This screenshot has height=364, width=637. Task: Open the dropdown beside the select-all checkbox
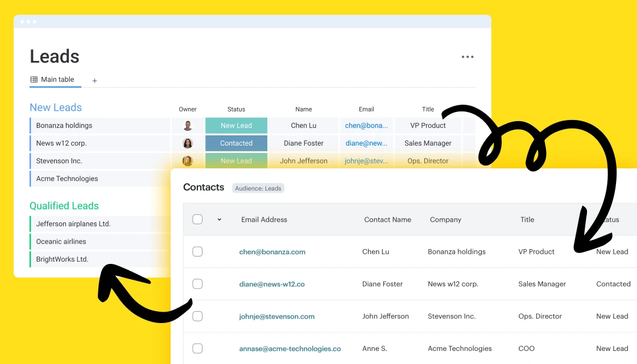tap(219, 219)
